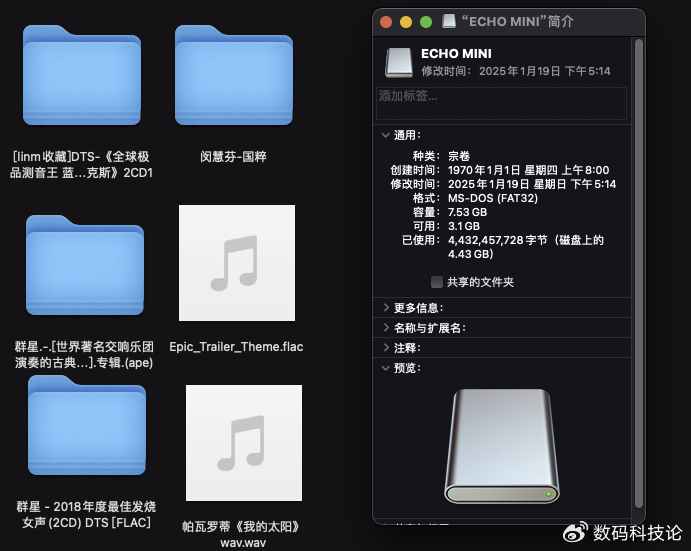Select the 帕瓦罗蒂《我的太阳》wav file icon
Screen dimensions: 691x551
pos(243,442)
